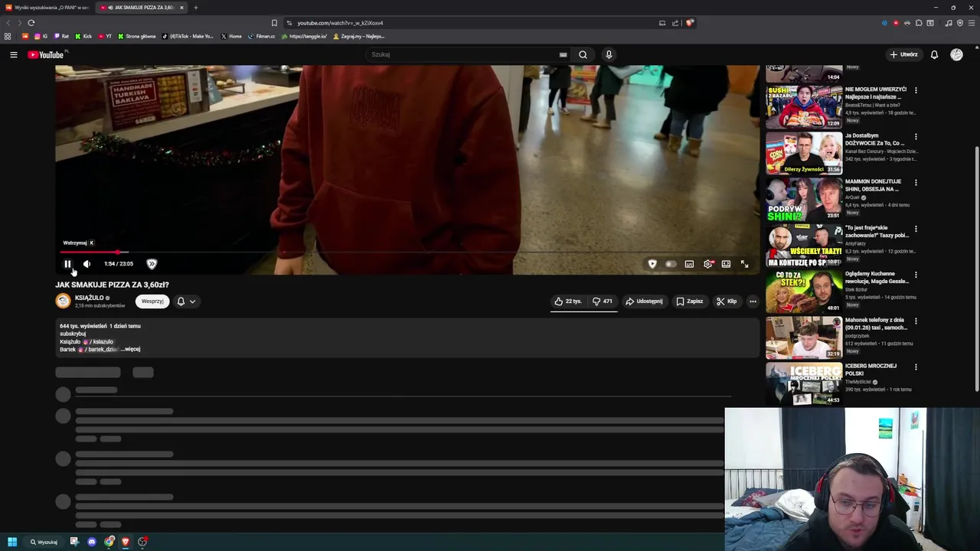The image size is (980, 551).
Task: Open the YouTube notifications bell
Action: point(934,54)
